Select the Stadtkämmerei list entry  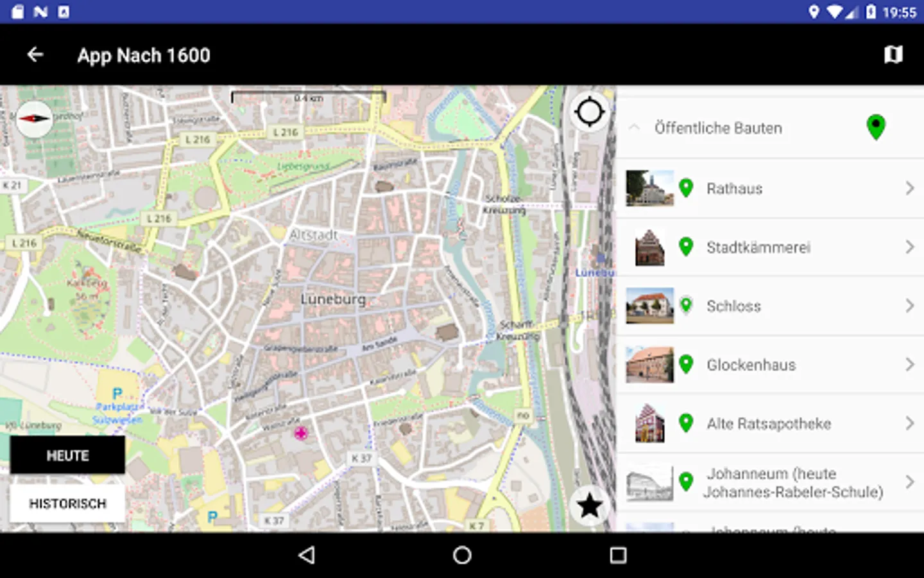point(770,247)
